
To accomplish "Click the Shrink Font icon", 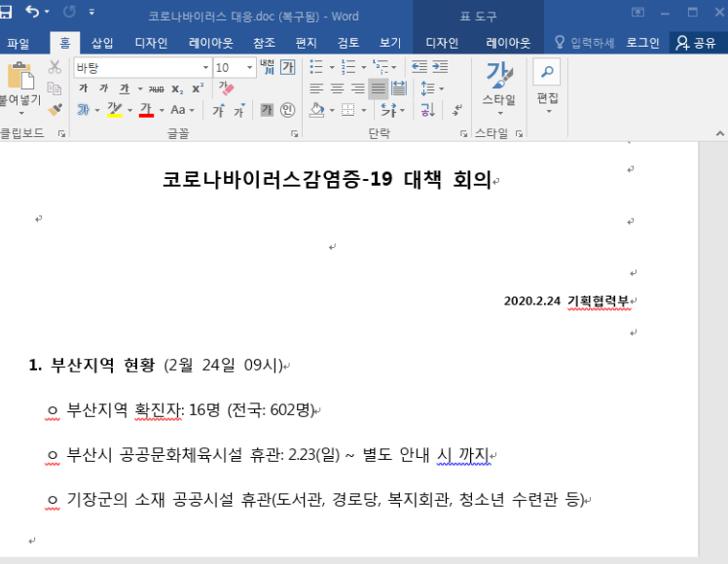I will point(239,110).
